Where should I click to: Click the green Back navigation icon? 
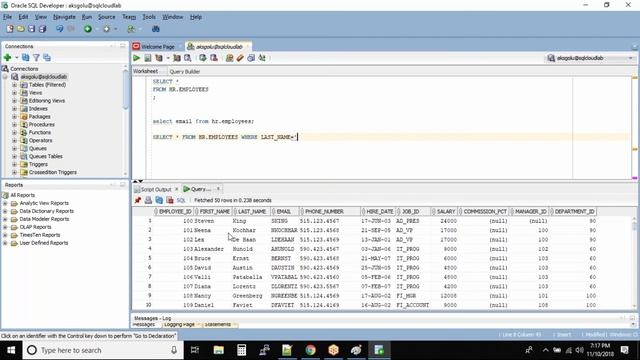coord(88,29)
